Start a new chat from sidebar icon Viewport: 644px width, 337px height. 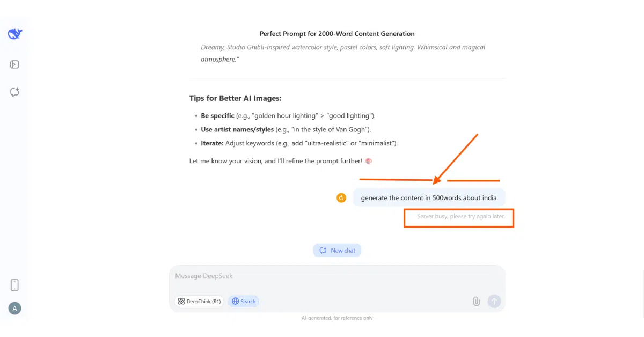pyautogui.click(x=15, y=92)
